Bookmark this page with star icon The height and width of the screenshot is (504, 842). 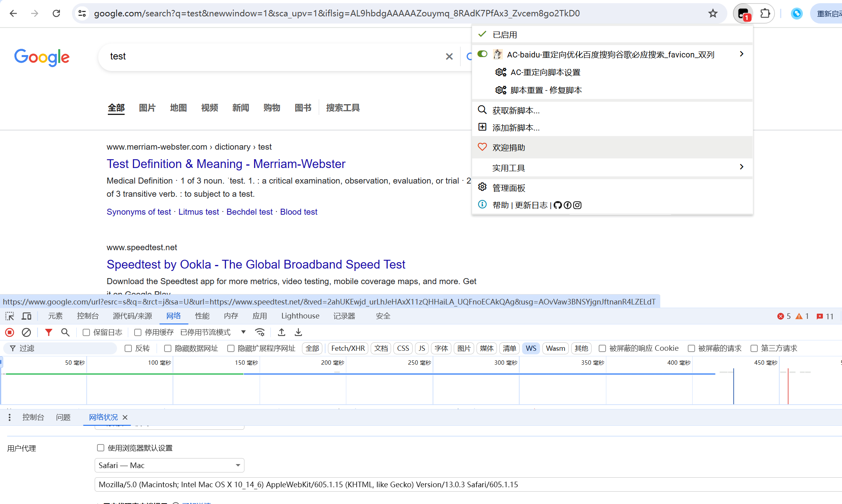(x=713, y=13)
